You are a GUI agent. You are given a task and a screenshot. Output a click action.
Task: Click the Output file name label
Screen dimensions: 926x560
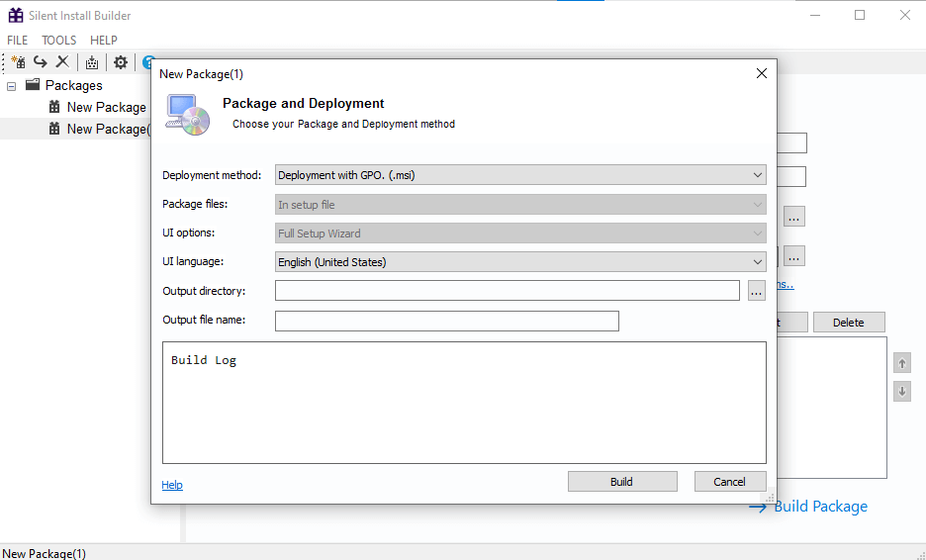click(x=204, y=320)
